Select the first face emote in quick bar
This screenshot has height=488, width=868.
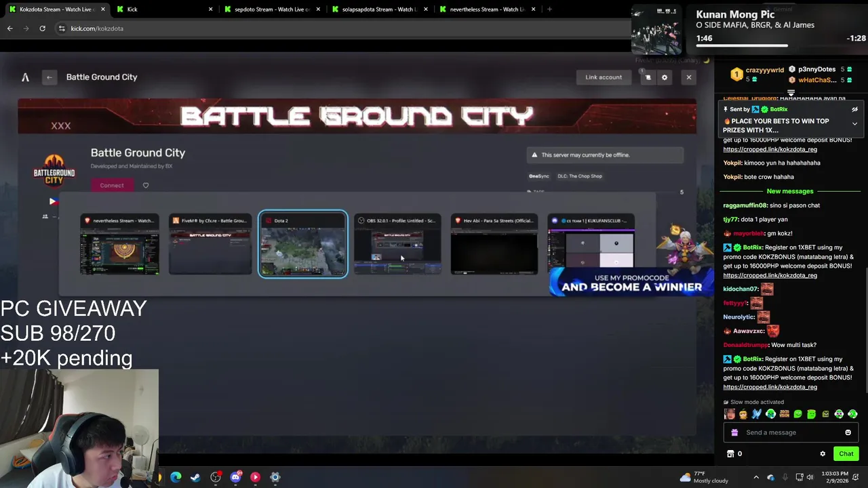pos(730,414)
